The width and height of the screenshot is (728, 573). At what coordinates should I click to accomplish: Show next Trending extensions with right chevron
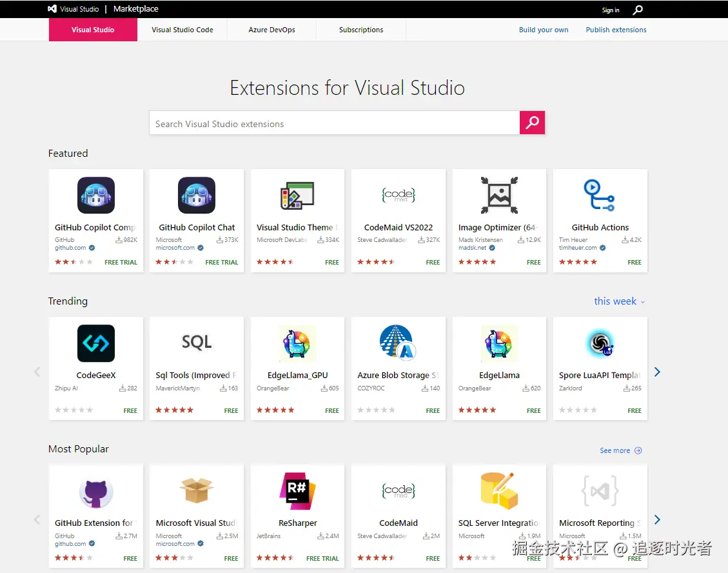657,372
